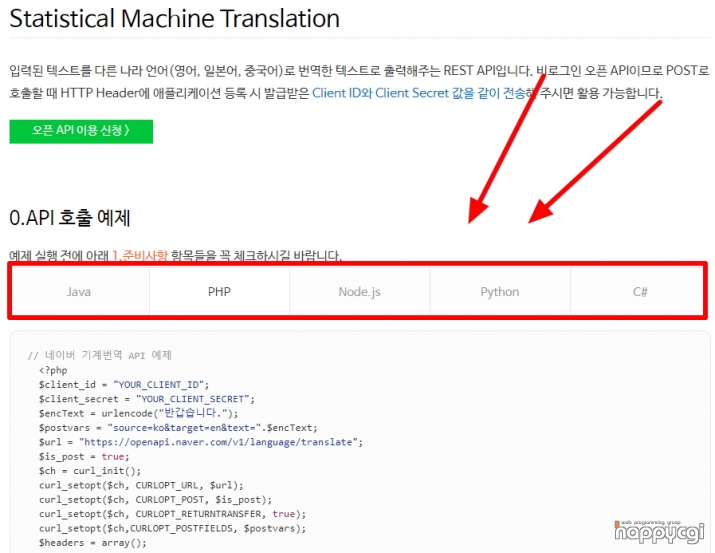Click the CURLOPT_POSTFIELDS curl_setopt line
The height and width of the screenshot is (553, 715).
click(x=172, y=528)
